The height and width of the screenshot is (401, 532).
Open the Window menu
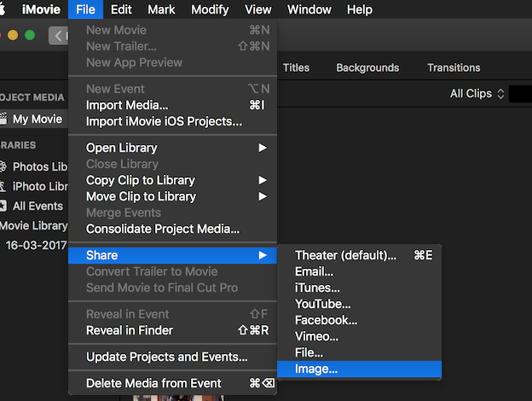pos(309,9)
